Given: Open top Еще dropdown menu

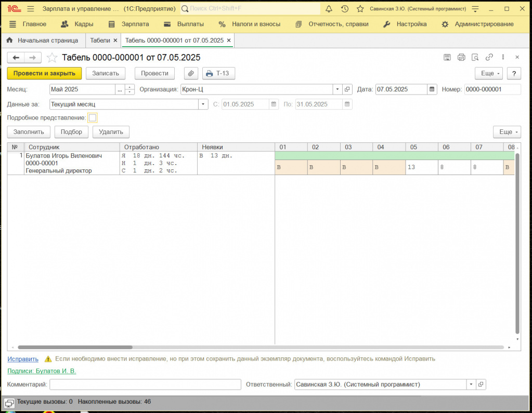Looking at the screenshot, I should pyautogui.click(x=488, y=73).
